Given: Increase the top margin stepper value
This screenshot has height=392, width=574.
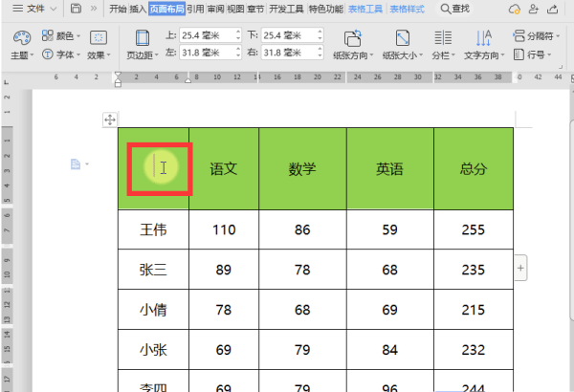Looking at the screenshot, I should 238,32.
